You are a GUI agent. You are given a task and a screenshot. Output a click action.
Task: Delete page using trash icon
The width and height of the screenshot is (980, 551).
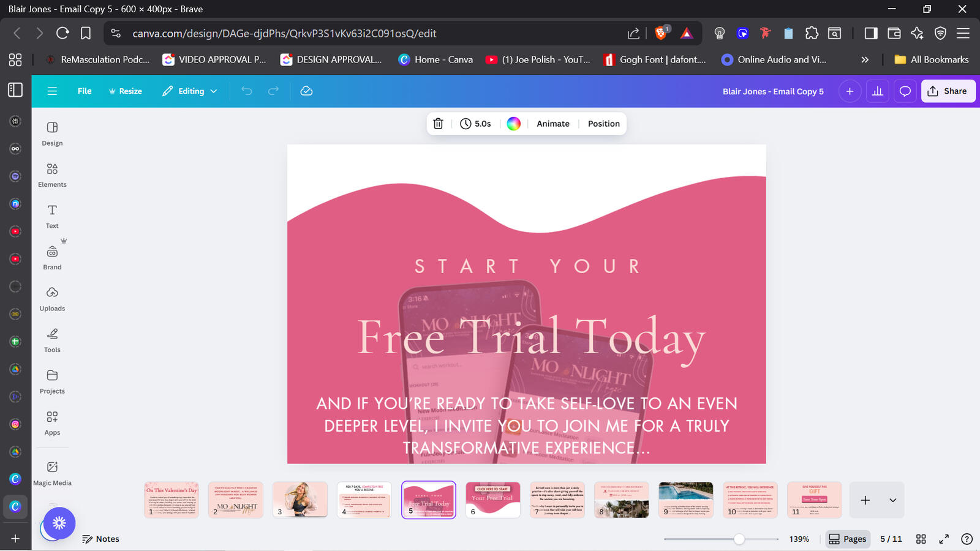[438, 124]
